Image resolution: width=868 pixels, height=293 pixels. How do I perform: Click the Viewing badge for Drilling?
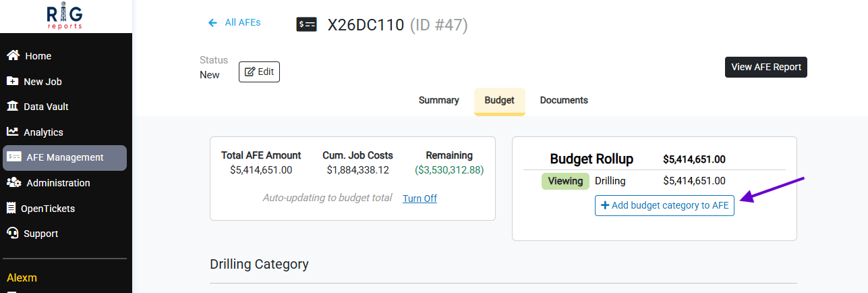[x=565, y=181]
